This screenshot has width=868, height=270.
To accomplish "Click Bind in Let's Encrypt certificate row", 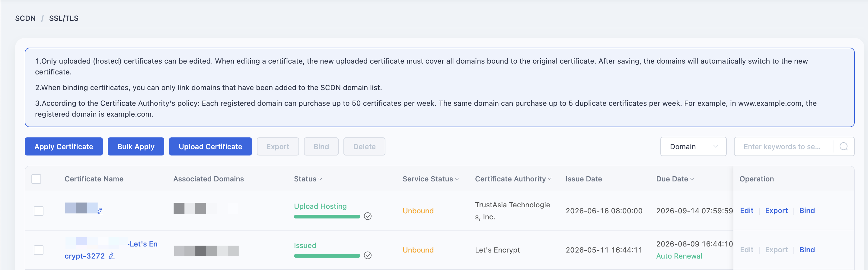I will click(x=807, y=250).
